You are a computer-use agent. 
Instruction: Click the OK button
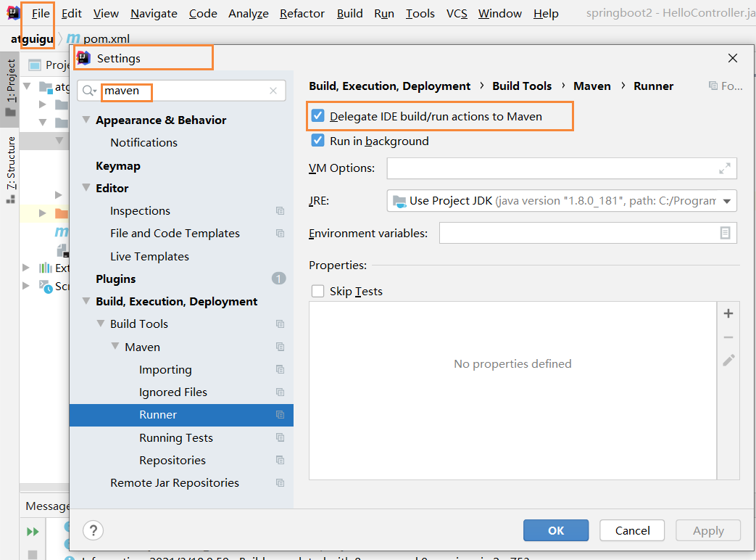tap(556, 530)
